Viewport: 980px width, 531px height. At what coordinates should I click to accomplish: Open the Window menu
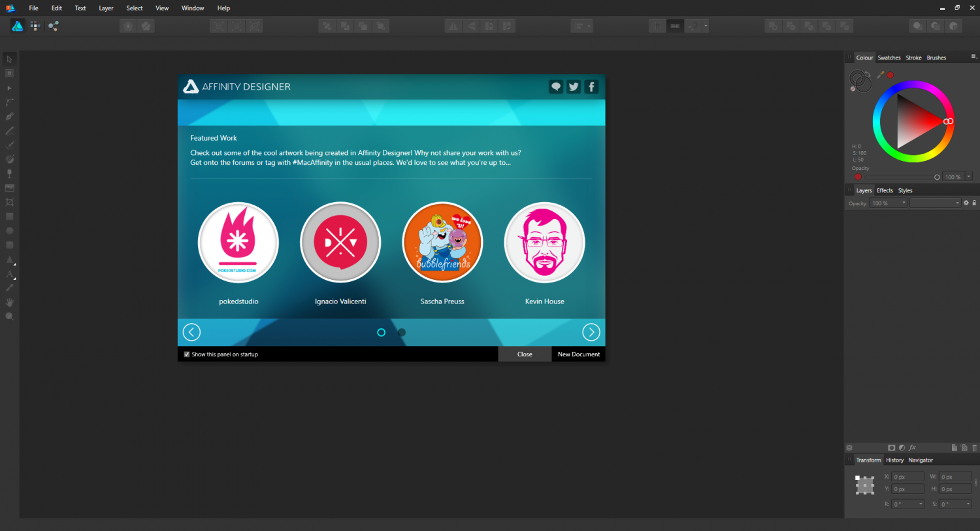coord(193,8)
